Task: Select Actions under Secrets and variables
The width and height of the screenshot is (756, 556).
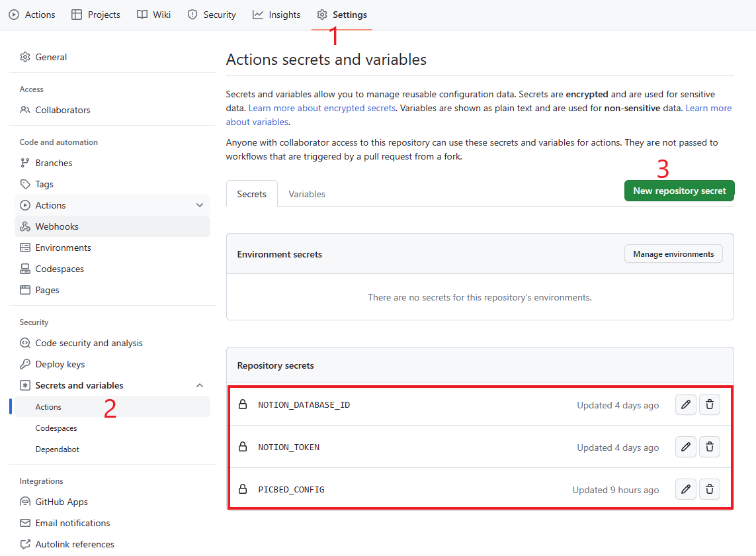Action: [x=112, y=407]
